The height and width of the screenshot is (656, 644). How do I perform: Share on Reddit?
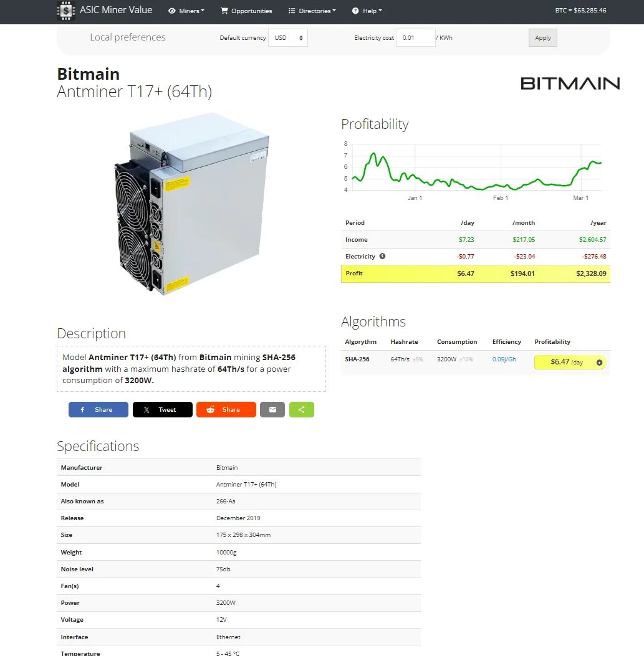coord(226,409)
